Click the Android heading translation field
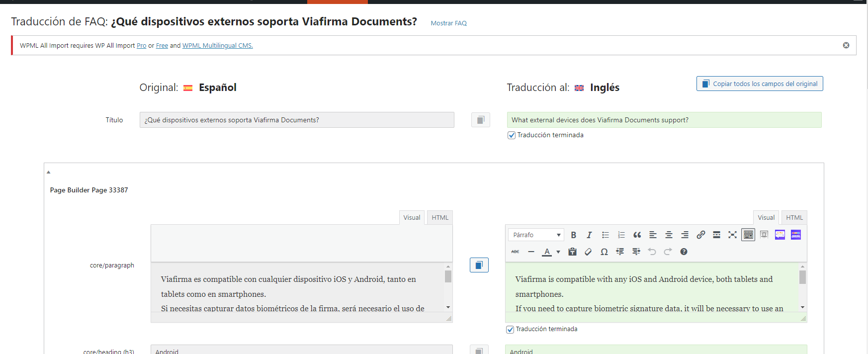Viewport: 868px width, 354px height. (x=656, y=350)
